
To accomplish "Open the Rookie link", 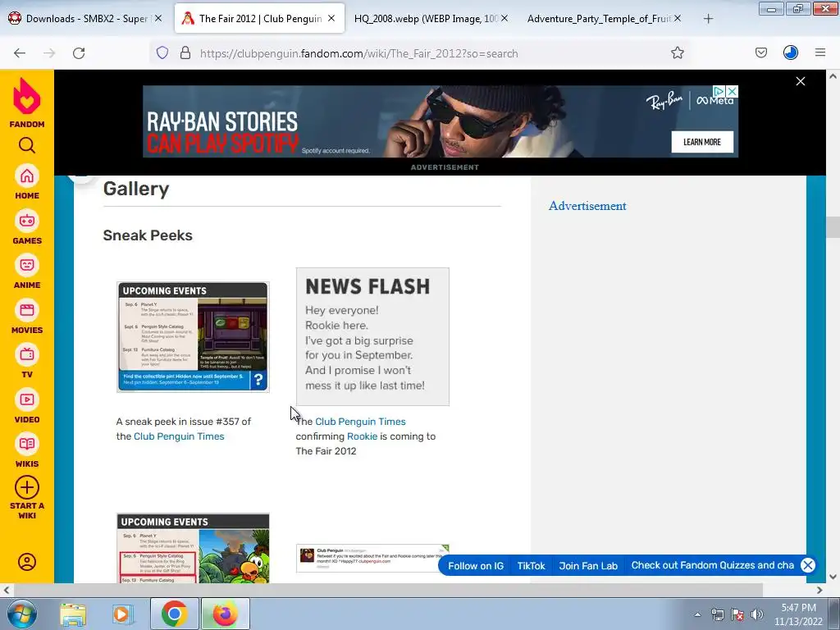I will click(x=362, y=436).
